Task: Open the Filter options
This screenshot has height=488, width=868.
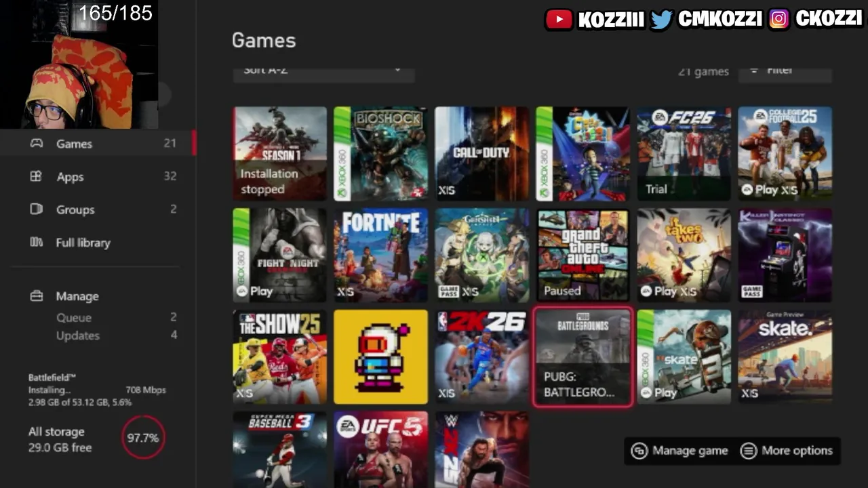Action: (785, 71)
